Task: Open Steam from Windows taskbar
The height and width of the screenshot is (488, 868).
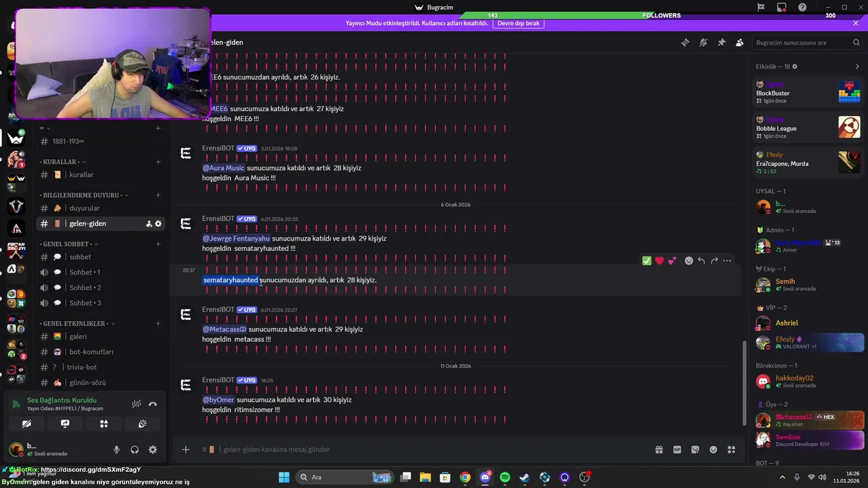Action: click(525, 477)
